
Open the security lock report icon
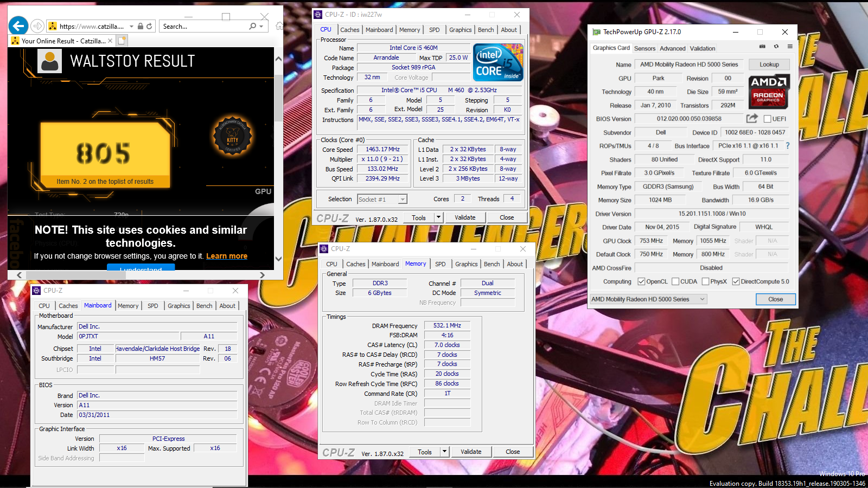tap(141, 26)
